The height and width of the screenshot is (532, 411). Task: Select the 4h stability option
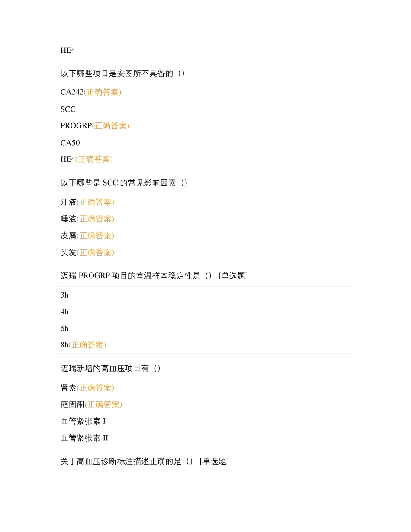[64, 312]
